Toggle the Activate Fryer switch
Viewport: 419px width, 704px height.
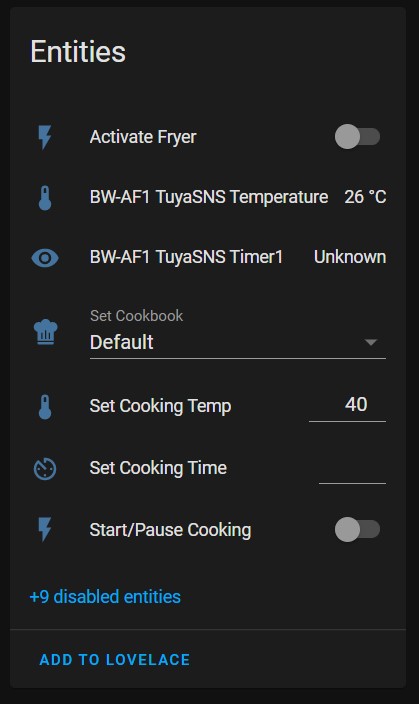coord(357,136)
